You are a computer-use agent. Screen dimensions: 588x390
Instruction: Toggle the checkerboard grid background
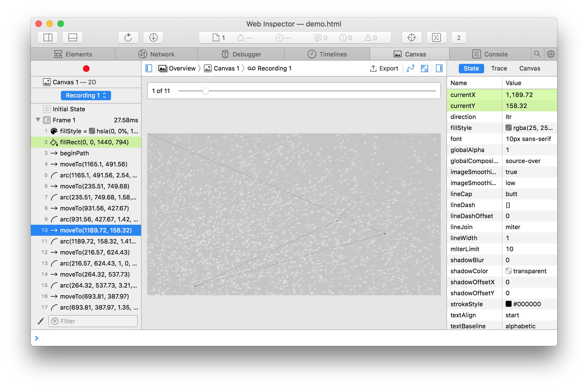(425, 68)
